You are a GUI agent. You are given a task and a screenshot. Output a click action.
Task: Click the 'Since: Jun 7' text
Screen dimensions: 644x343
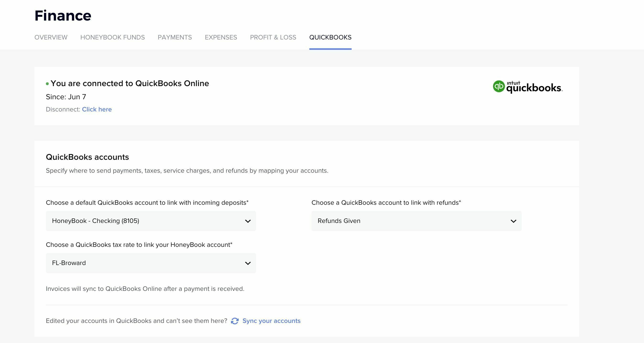pos(66,97)
